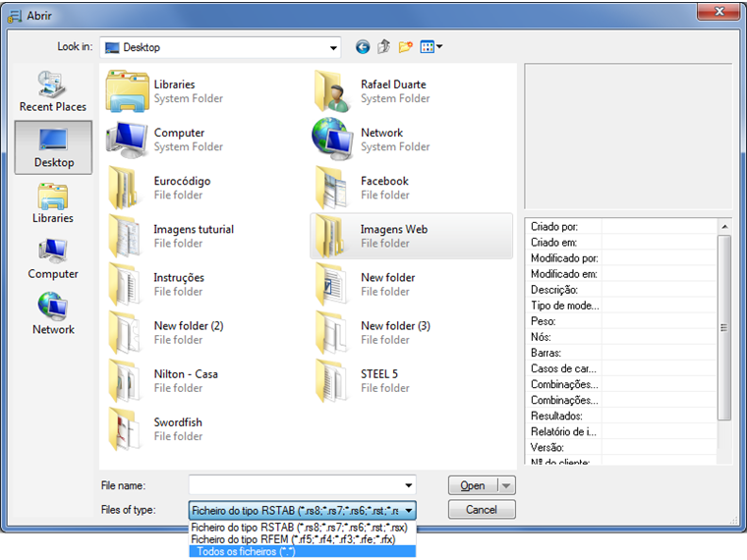
Task: Click the Tipo de mode... property row
Action: pyautogui.click(x=622, y=306)
